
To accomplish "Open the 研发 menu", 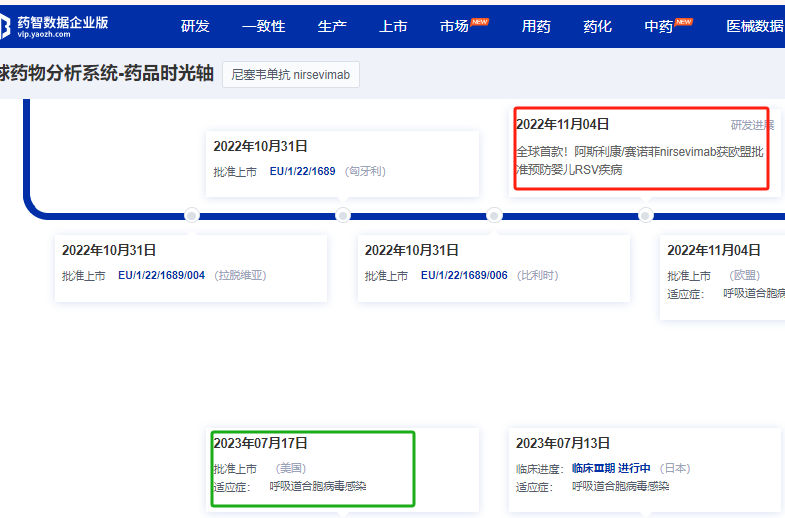I will click(x=195, y=26).
